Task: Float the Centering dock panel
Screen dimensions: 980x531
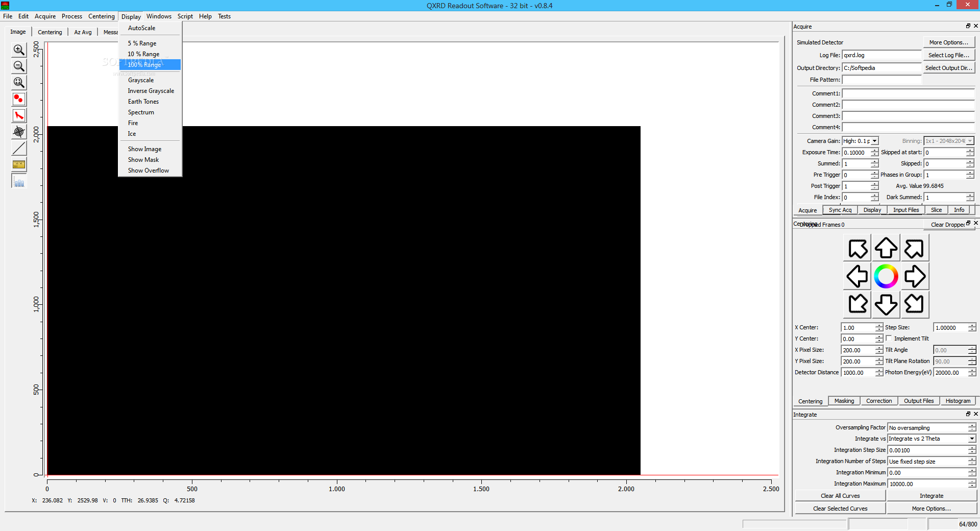Action: coord(968,223)
